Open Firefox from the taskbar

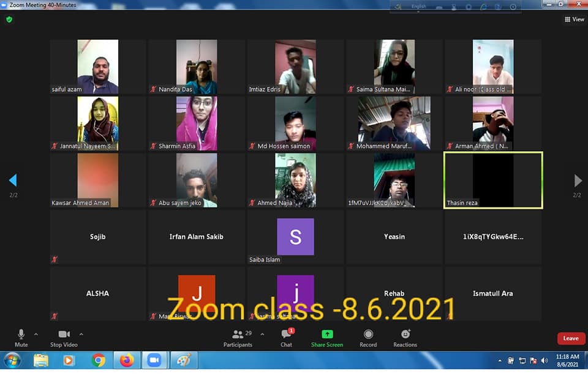point(127,361)
